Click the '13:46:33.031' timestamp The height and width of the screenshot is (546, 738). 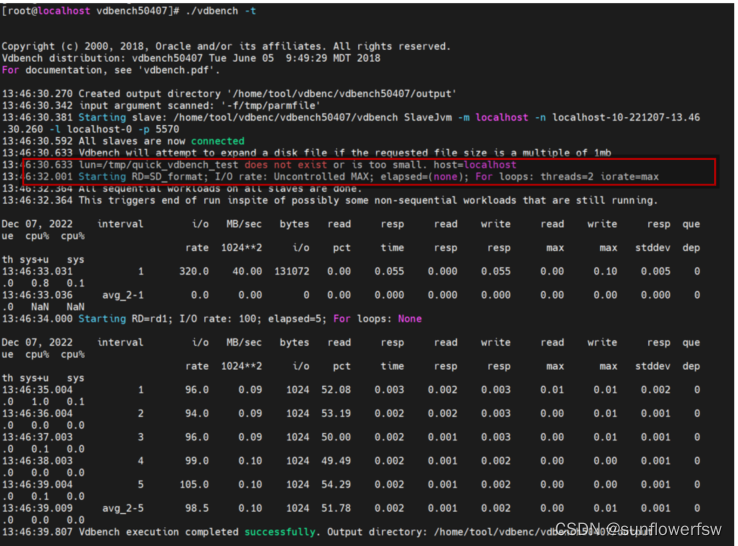click(37, 271)
